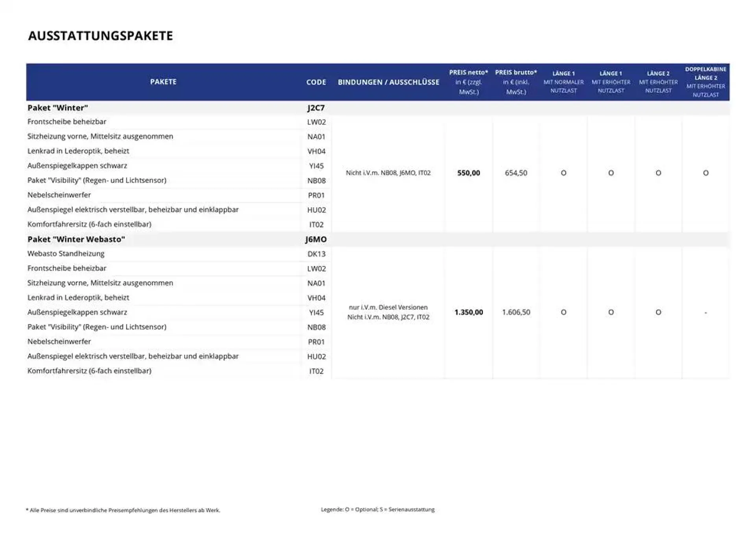Click Komfortfahrersitz (6-fach einstellbar) in J6MO
Viewport: 756px width, 535px height.
89,371
